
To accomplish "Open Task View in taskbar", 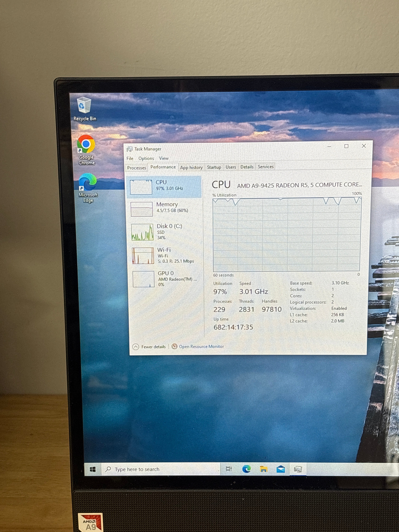I will pos(229,469).
